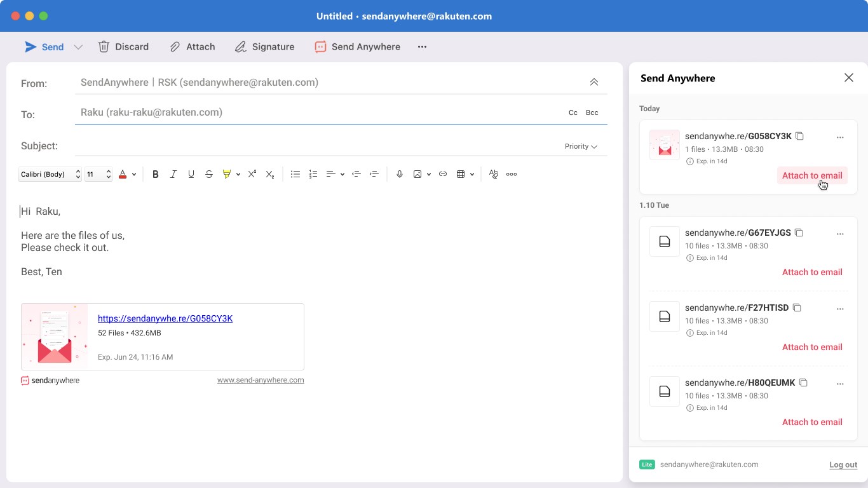
Task: Attach H80QEUMK to email
Action: coord(812,422)
